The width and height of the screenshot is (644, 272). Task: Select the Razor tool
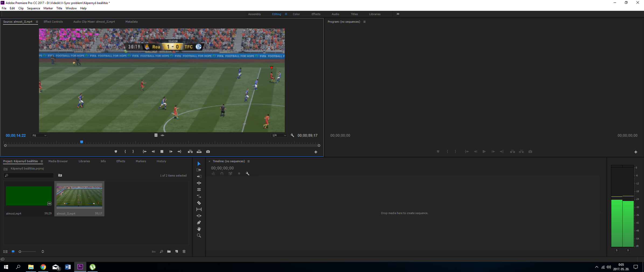click(199, 203)
